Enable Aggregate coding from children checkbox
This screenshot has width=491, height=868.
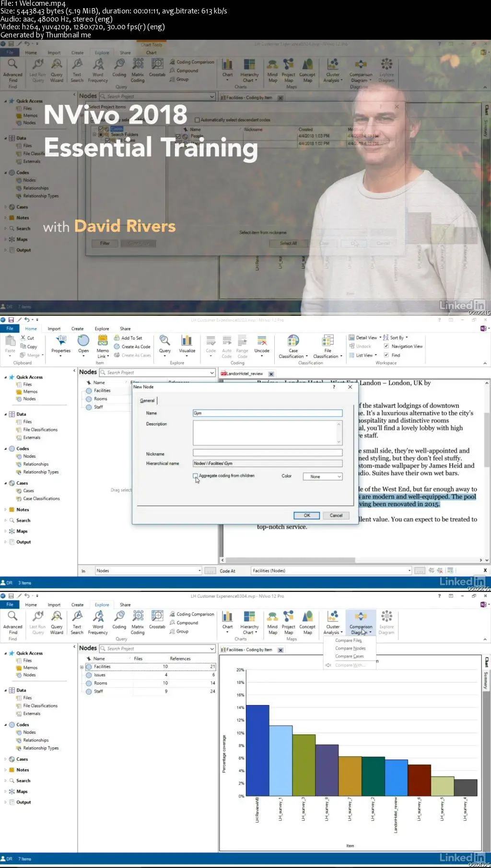click(195, 476)
